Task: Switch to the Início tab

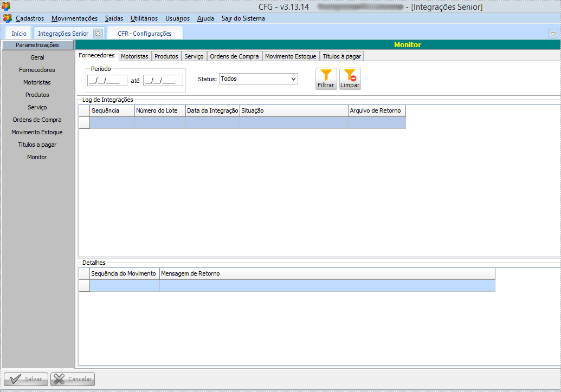Action: [19, 33]
